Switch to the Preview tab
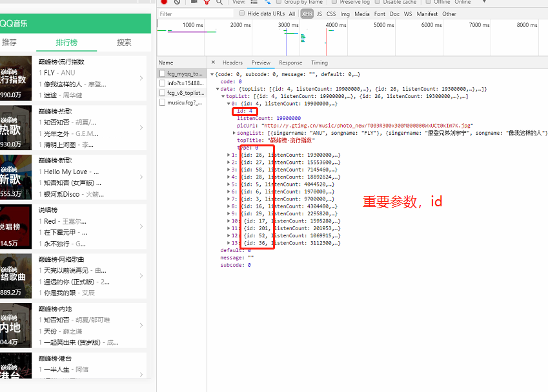Image resolution: width=548 pixels, height=392 pixels. click(x=261, y=63)
